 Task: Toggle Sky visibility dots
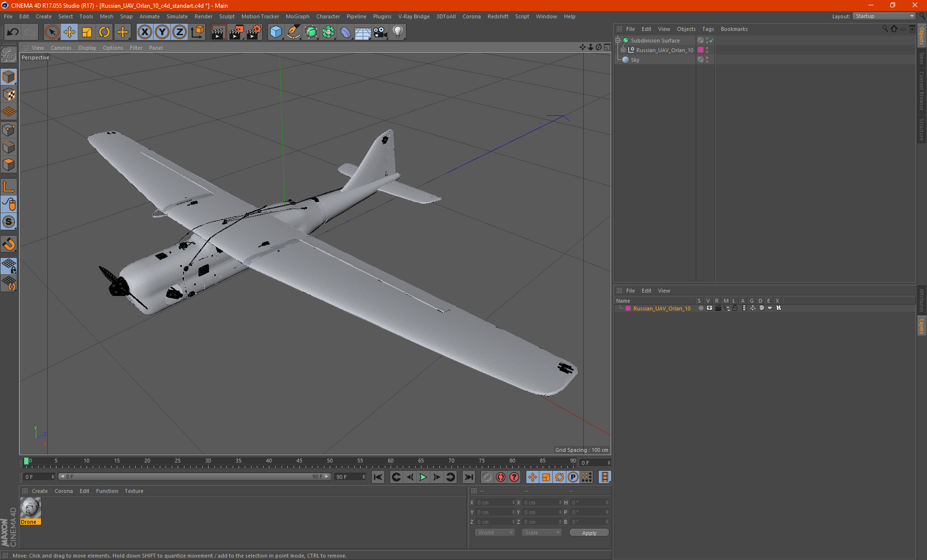707,60
